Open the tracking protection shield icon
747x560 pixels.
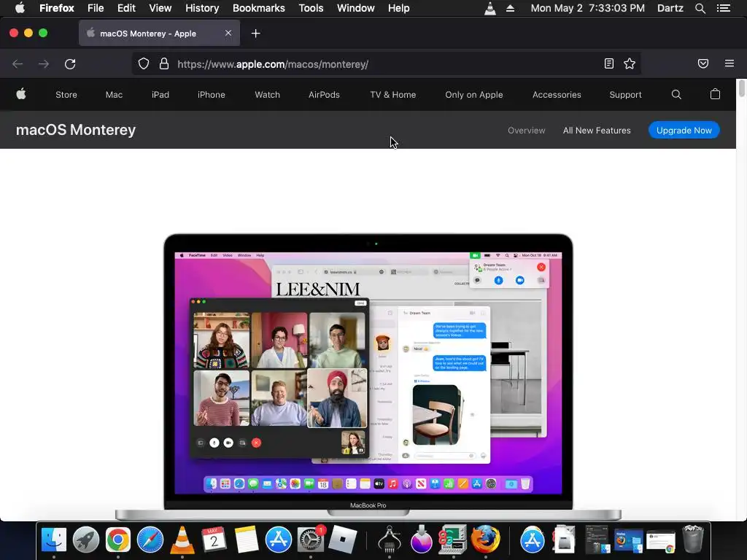pos(144,64)
